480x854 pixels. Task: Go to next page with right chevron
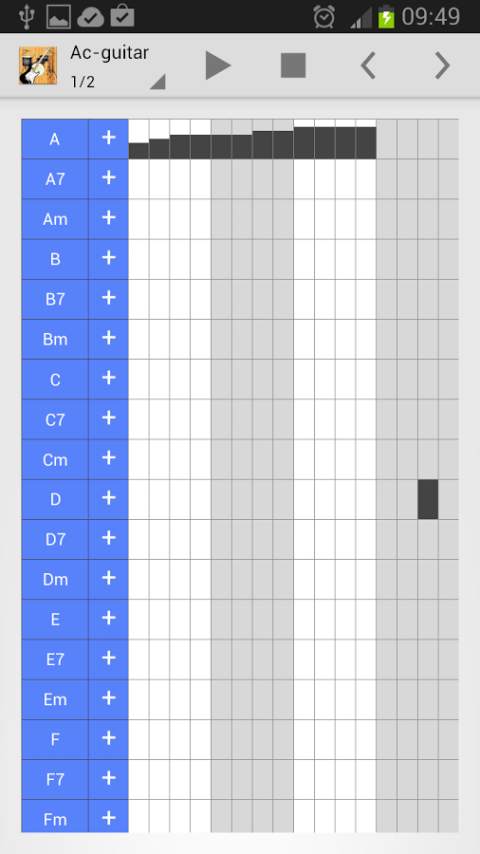click(x=442, y=66)
